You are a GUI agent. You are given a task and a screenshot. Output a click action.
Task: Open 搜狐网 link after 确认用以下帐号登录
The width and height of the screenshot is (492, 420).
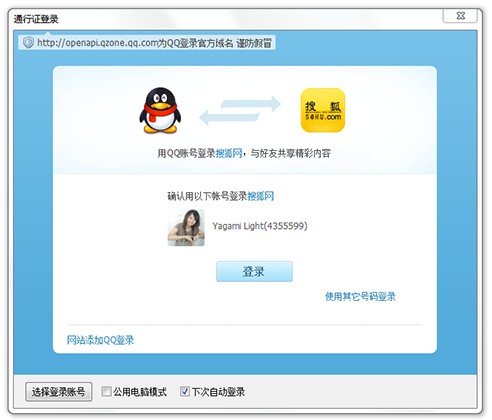tap(261, 196)
